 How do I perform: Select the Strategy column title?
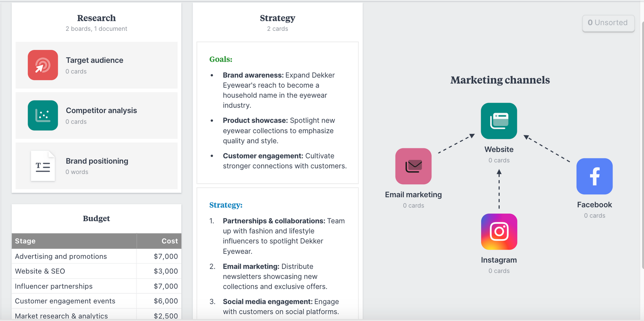click(277, 18)
